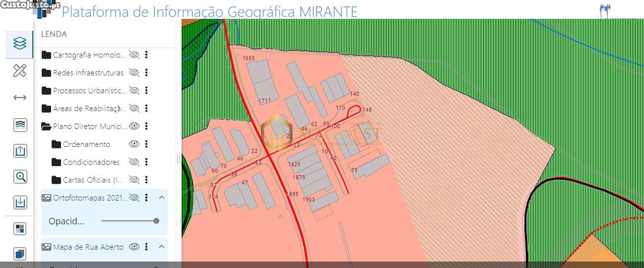This screenshot has width=644, height=268.
Task: Open options menu for Redes Infraestruturas
Action: pos(146,72)
